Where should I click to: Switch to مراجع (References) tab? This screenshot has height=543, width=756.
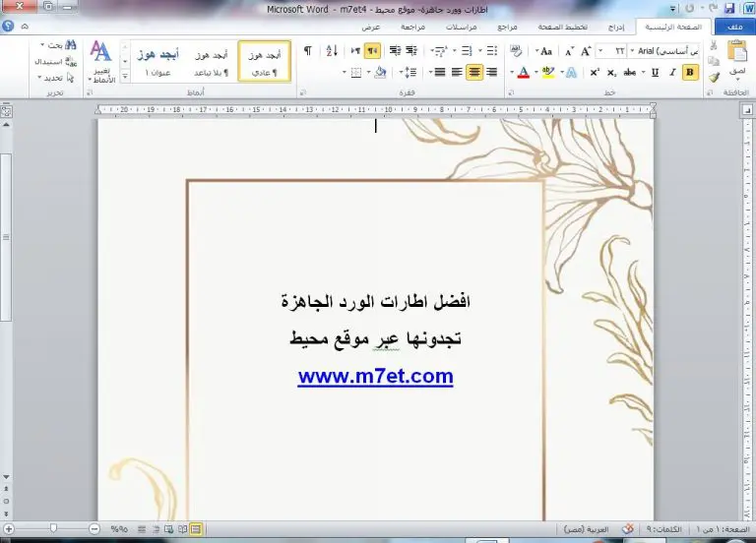(x=507, y=27)
